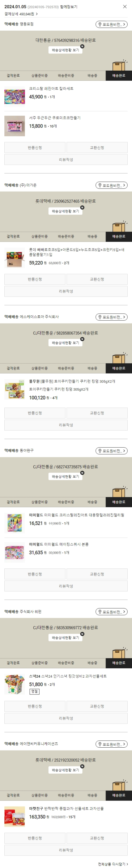The height and width of the screenshot is (868, 132).
Task: Open 포도원비전 address pin for 동아완구 shipment
Action: pyautogui.click(x=111, y=451)
